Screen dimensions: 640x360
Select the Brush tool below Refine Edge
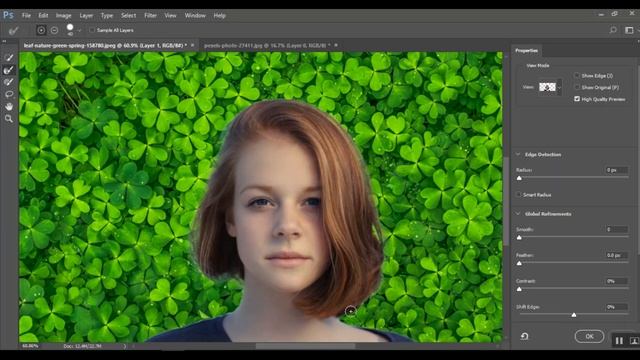(9, 82)
